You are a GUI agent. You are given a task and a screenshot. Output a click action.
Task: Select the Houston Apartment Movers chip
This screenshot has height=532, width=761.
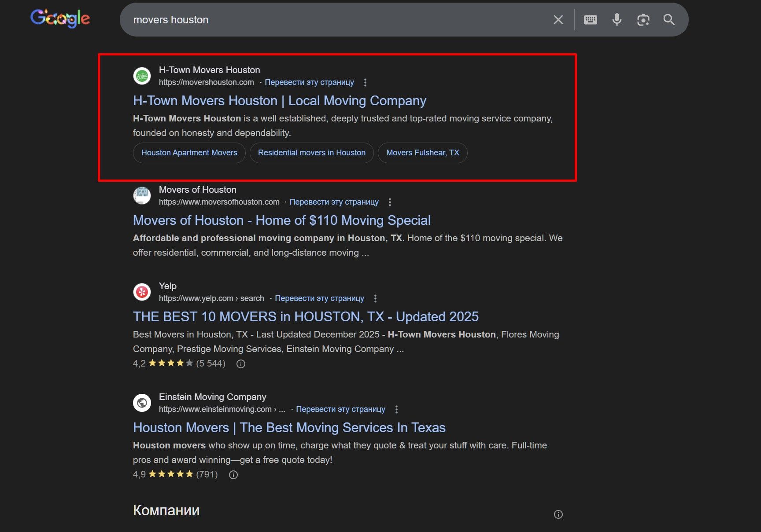189,153
